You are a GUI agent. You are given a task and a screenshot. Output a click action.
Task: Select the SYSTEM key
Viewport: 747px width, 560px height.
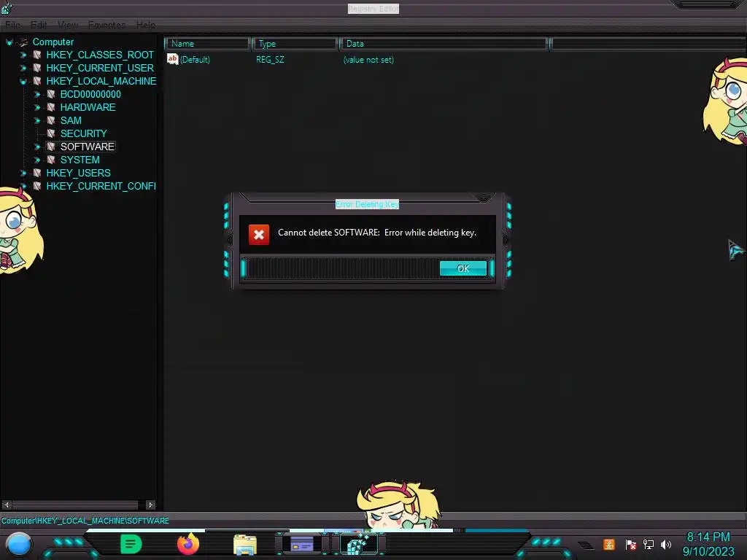(x=80, y=160)
